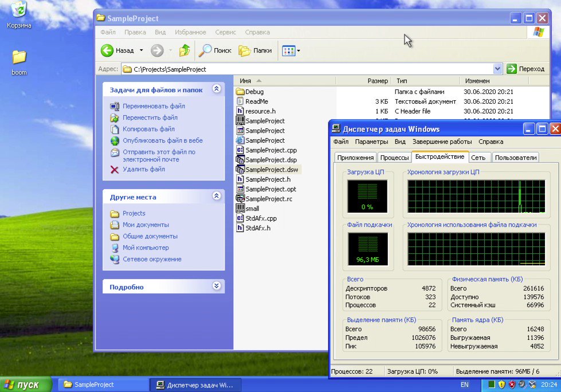The image size is (561, 392).
Task: Click SampleProject taskbar button
Action: [x=103, y=385]
